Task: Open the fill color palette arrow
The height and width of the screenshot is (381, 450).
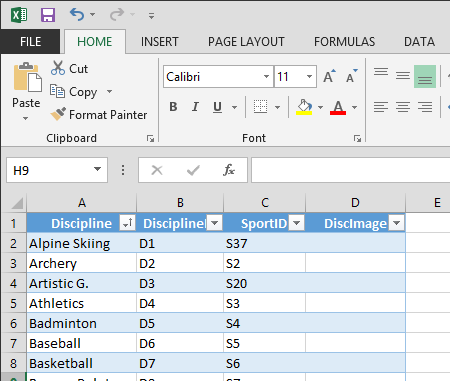Action: [x=320, y=107]
